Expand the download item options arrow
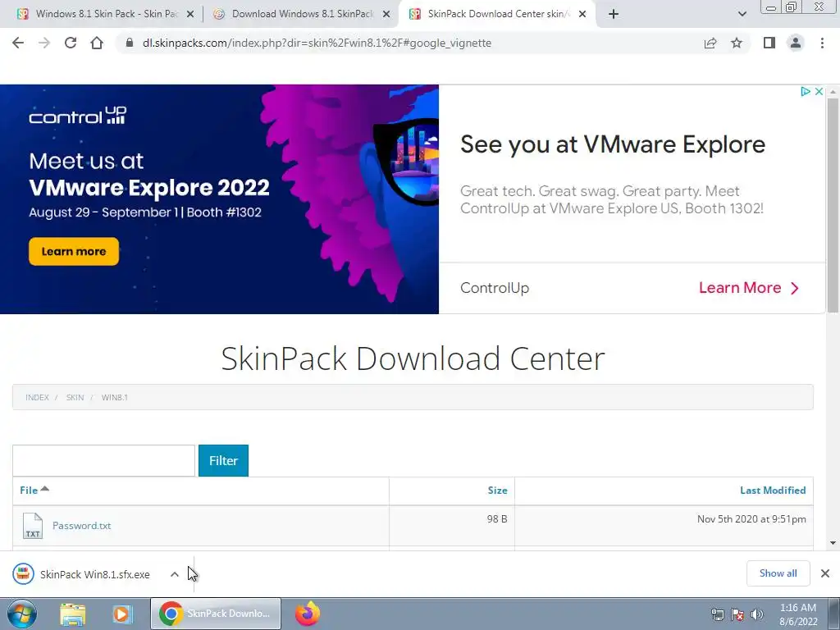 click(x=175, y=574)
